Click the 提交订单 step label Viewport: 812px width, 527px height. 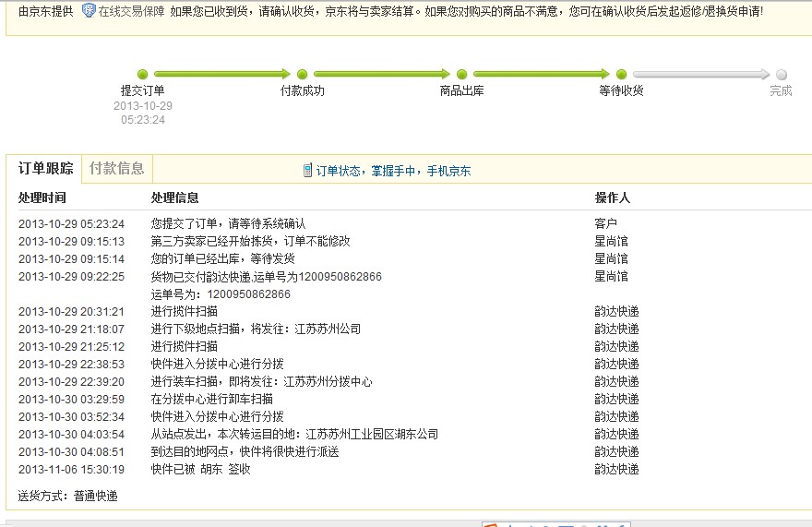pyautogui.click(x=142, y=90)
